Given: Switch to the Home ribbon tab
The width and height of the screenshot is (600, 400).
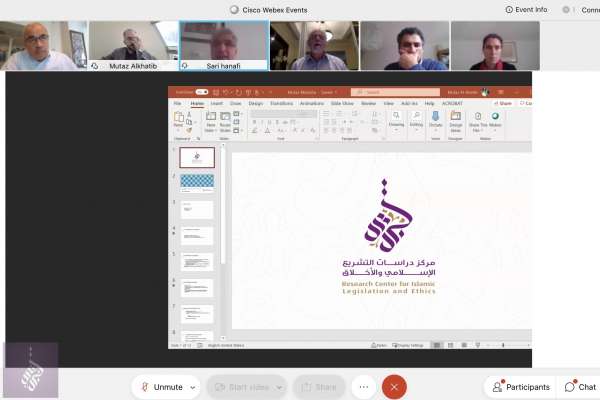Looking at the screenshot, I should click(x=197, y=103).
